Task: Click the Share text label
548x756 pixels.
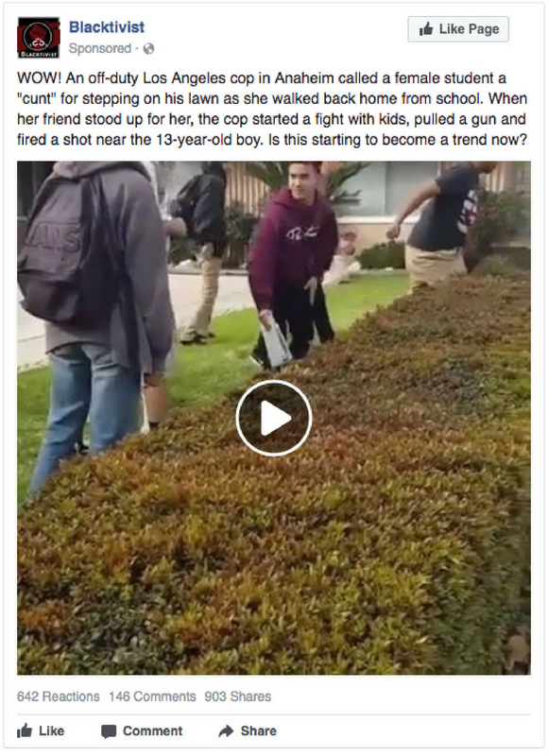Action: point(259,730)
